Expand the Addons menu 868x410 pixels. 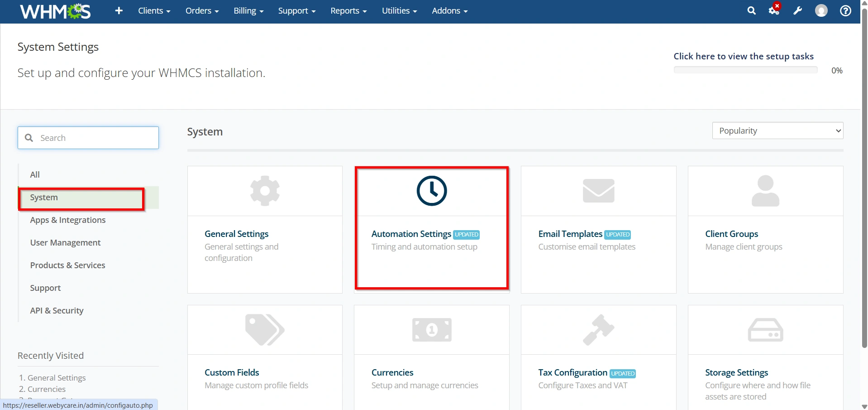point(450,10)
